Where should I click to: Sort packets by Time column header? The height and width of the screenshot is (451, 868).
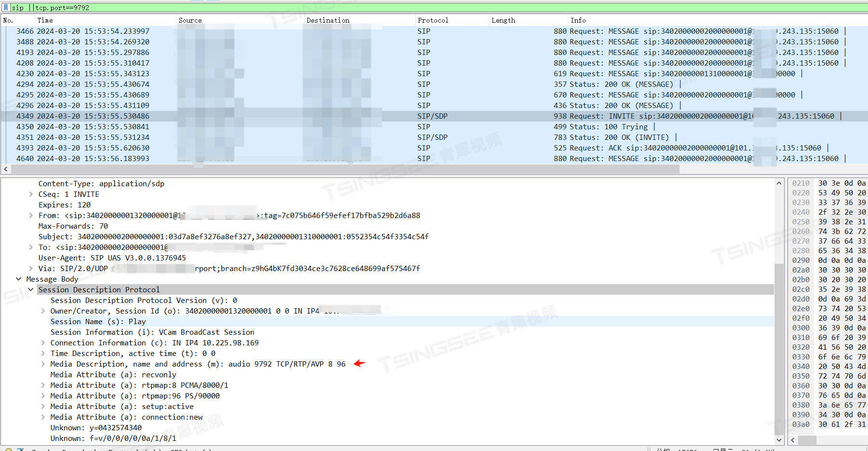(45, 20)
